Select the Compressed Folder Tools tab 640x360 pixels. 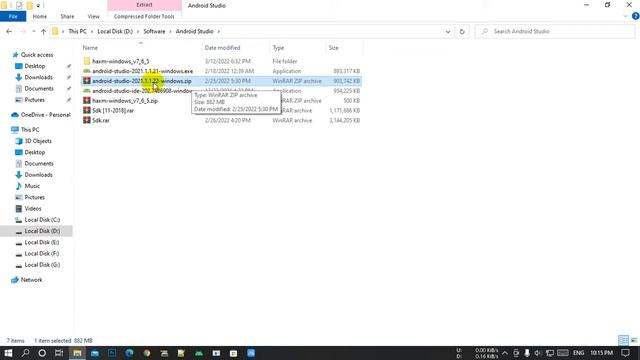click(144, 16)
